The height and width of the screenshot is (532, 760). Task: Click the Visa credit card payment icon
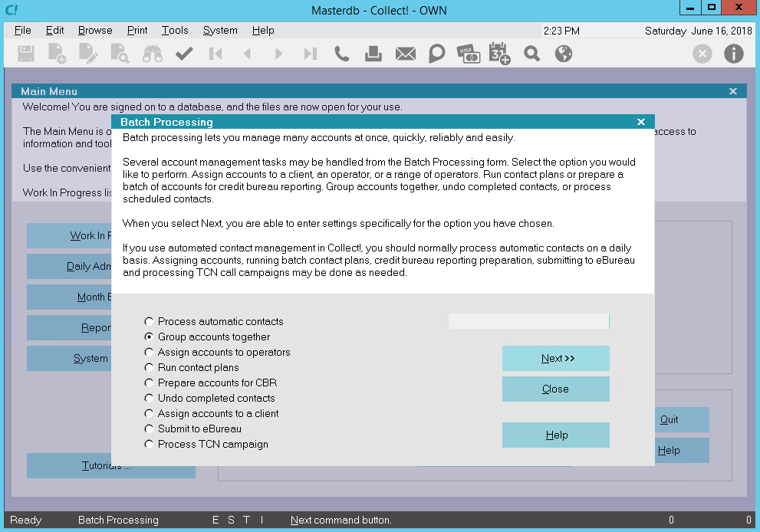click(469, 54)
